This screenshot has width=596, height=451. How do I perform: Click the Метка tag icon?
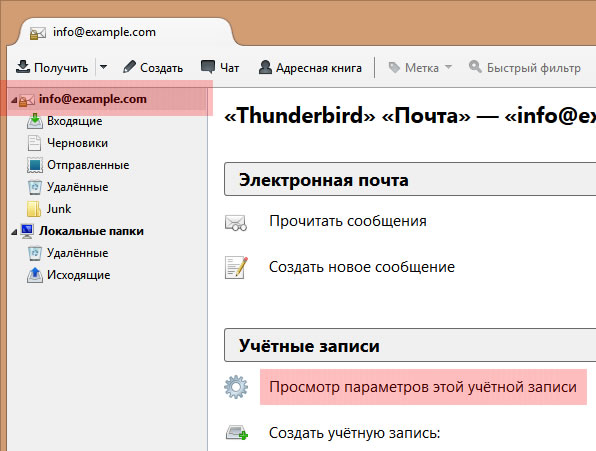[394, 67]
